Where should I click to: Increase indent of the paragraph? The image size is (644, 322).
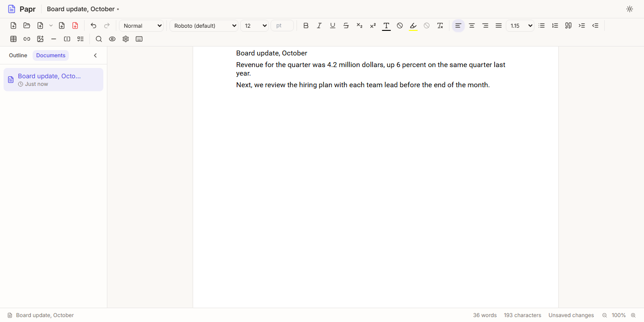click(x=582, y=25)
